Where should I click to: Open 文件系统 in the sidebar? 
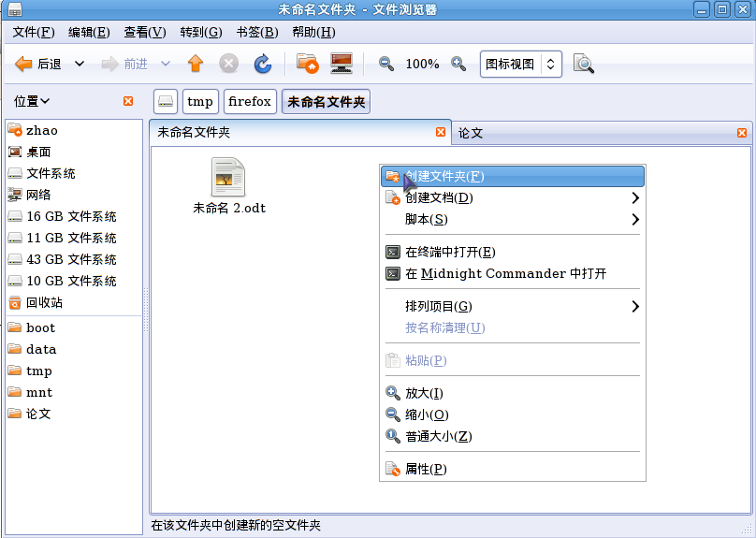[75, 173]
